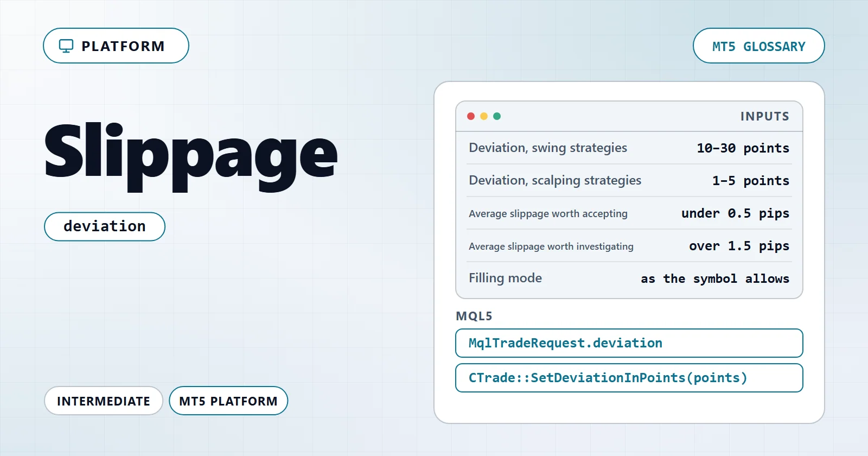Click the monitor icon in the PLATFORM badge

(x=66, y=46)
